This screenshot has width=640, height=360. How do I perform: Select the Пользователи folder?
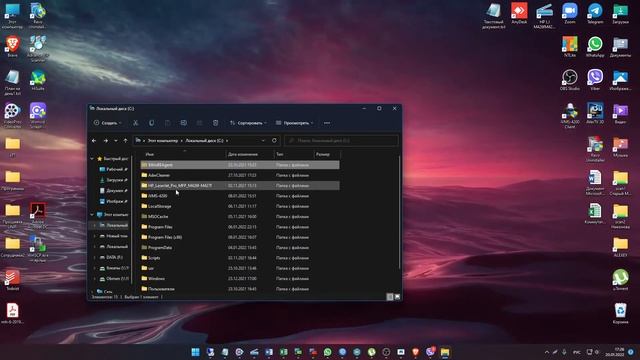(240, 289)
